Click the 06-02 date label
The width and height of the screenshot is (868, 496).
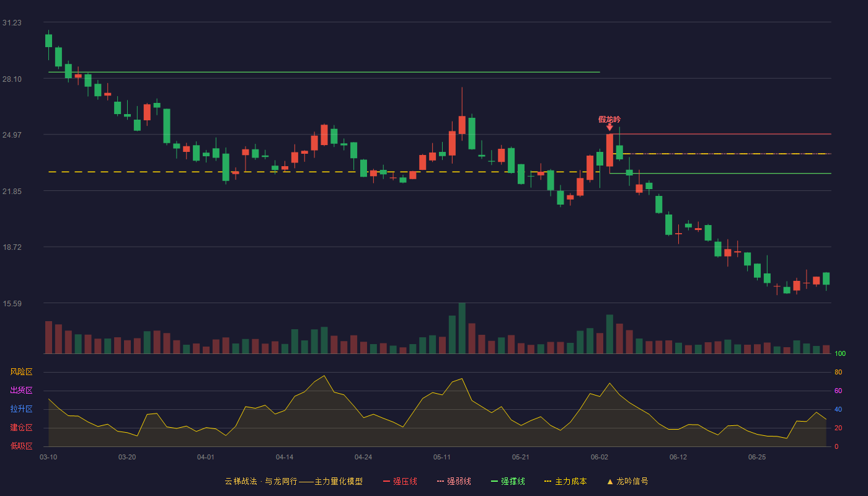[x=600, y=457]
